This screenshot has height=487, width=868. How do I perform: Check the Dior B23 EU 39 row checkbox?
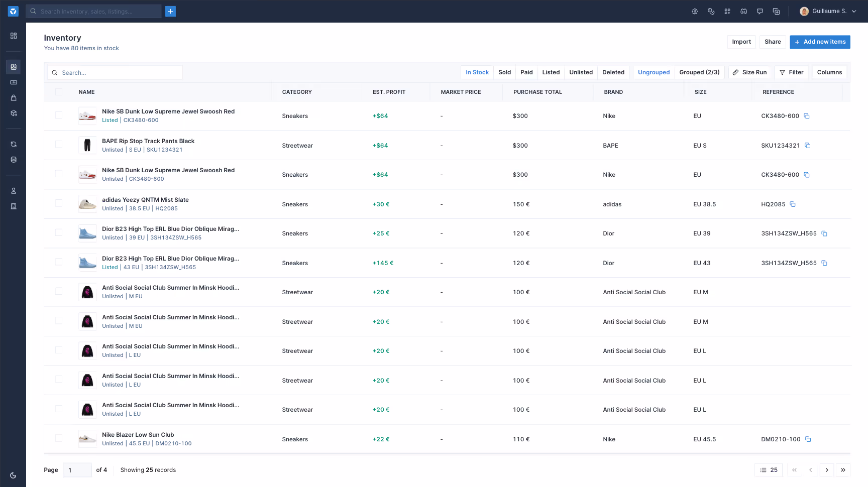click(x=59, y=232)
